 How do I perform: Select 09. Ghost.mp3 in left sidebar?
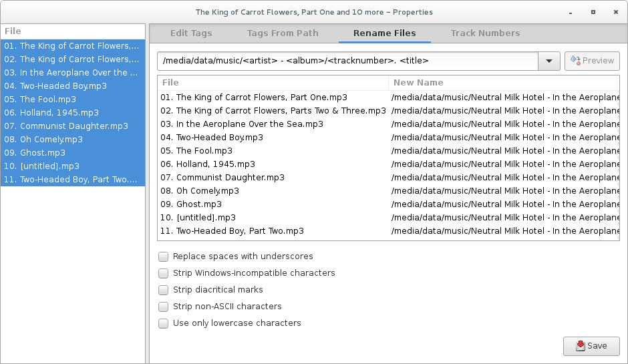pos(43,153)
